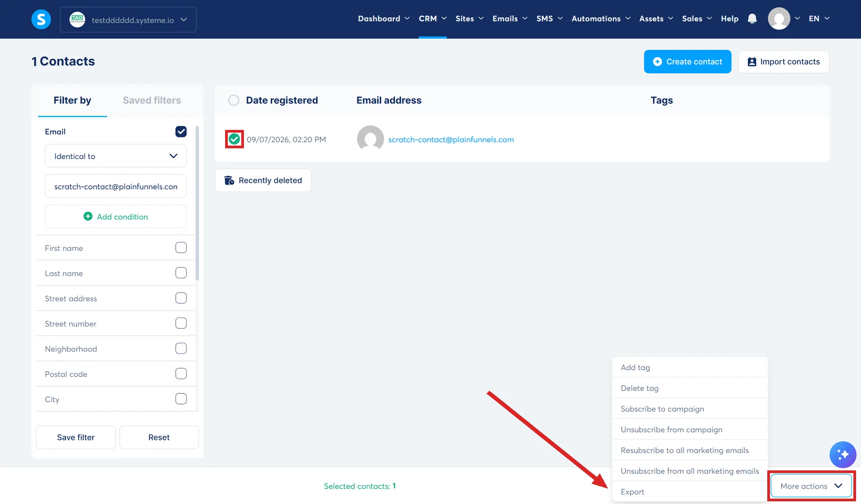Open the Automations nav dropdown
861x504 pixels.
point(601,18)
